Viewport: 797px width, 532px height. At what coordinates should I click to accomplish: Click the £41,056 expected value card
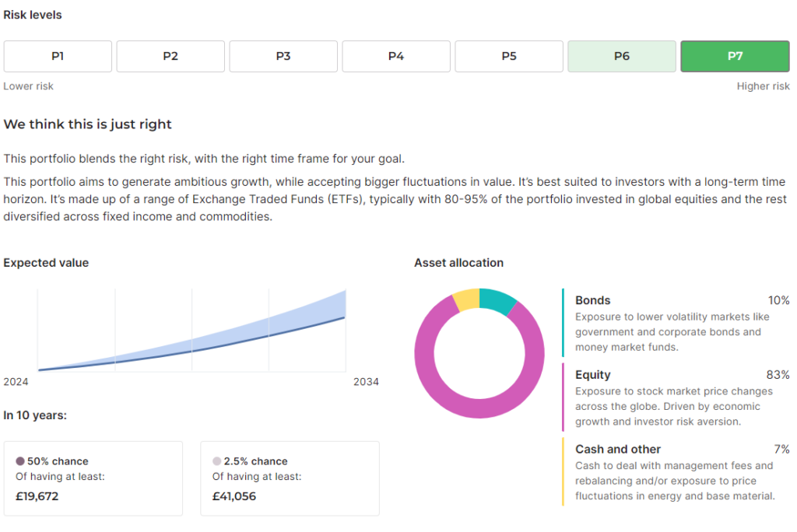pos(290,478)
